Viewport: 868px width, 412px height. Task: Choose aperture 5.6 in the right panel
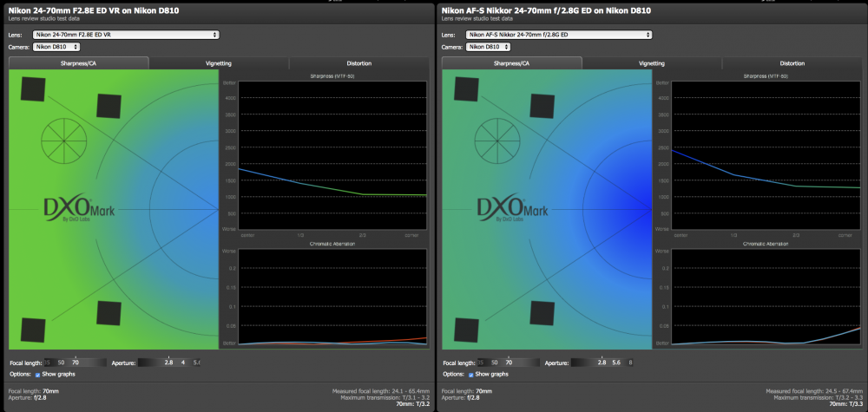point(615,363)
